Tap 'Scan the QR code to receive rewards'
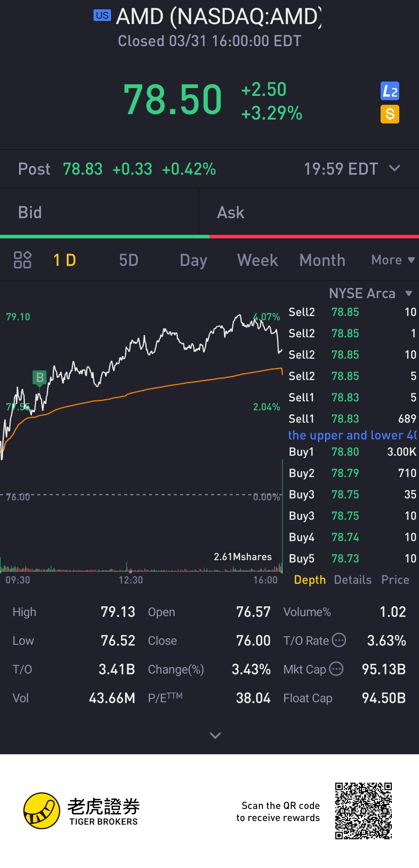419x868 pixels. (x=278, y=811)
